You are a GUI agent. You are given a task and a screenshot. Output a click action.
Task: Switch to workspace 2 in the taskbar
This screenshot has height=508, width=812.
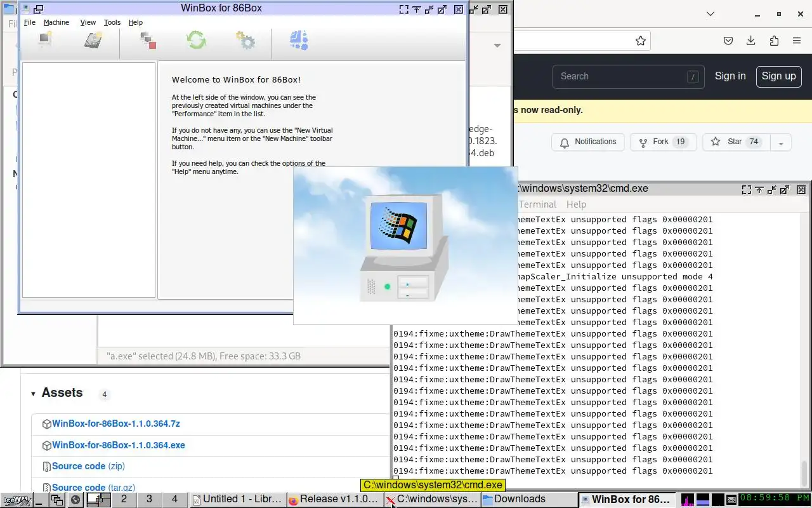(124, 499)
